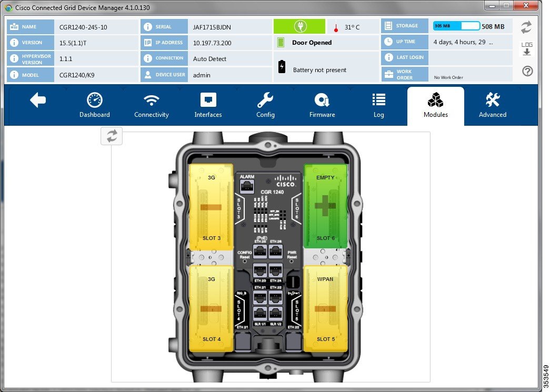Click the green power plug status icon
The image size is (550, 392).
click(x=299, y=27)
